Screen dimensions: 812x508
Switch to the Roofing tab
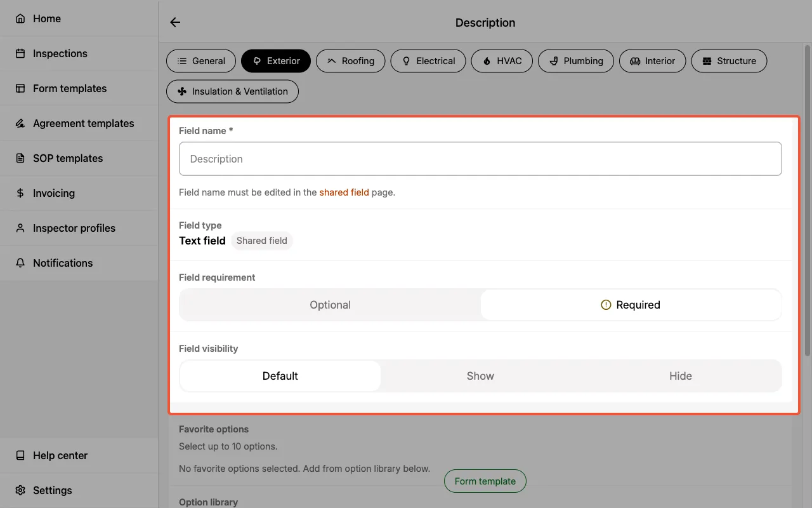click(350, 61)
